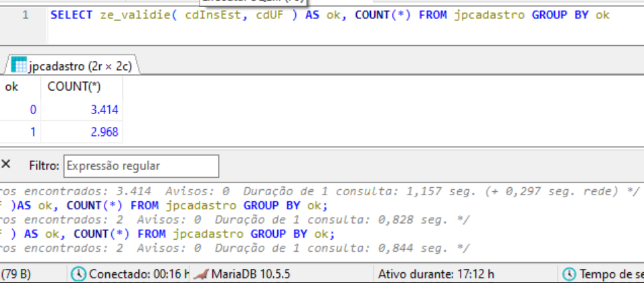This screenshot has width=644, height=283.
Task: Click Conectado: 00:16 status text
Action: pyautogui.click(x=139, y=274)
